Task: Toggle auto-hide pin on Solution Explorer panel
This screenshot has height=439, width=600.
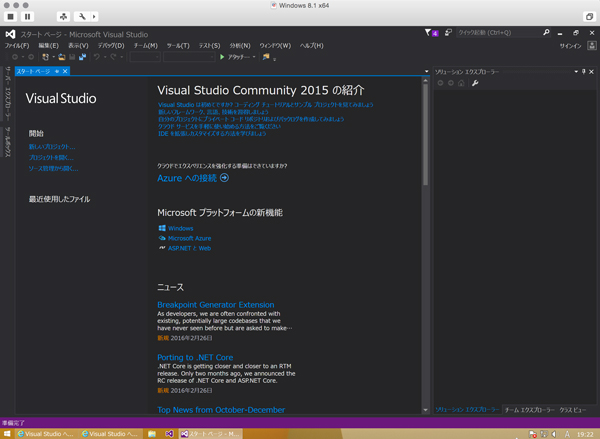Action: 584,72
